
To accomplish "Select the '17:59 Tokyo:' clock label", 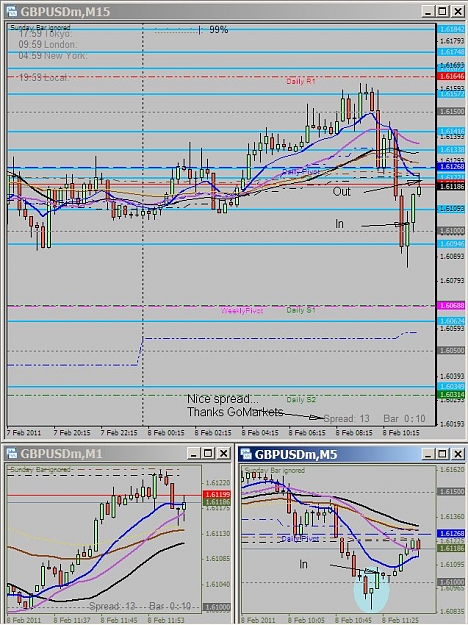I will [45, 34].
